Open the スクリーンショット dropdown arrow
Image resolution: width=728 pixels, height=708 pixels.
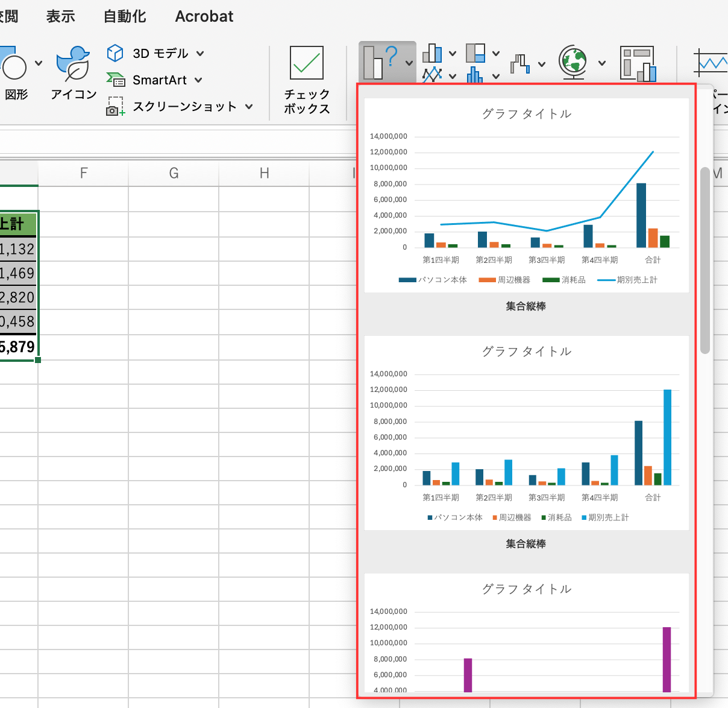click(249, 107)
